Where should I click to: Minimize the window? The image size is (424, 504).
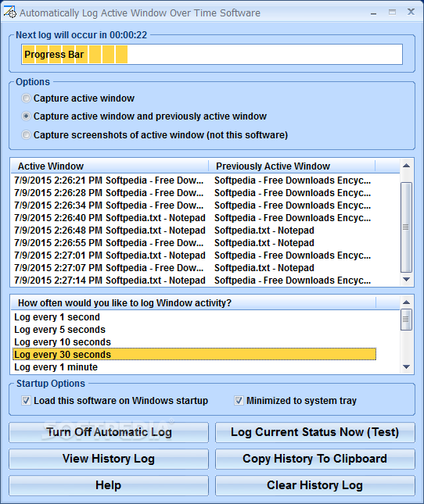[373, 13]
